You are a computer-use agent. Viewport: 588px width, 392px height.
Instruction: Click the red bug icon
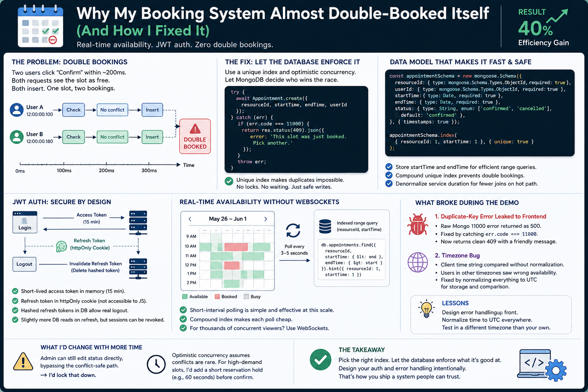point(418,224)
